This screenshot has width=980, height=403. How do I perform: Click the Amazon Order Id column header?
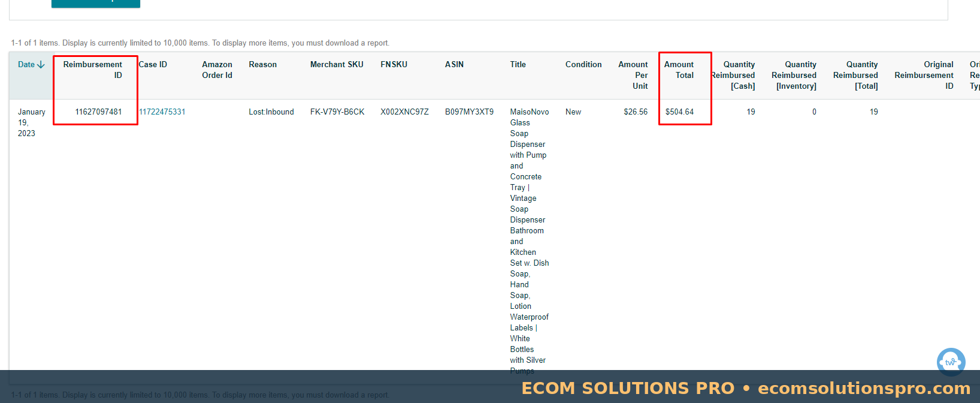[x=217, y=70]
